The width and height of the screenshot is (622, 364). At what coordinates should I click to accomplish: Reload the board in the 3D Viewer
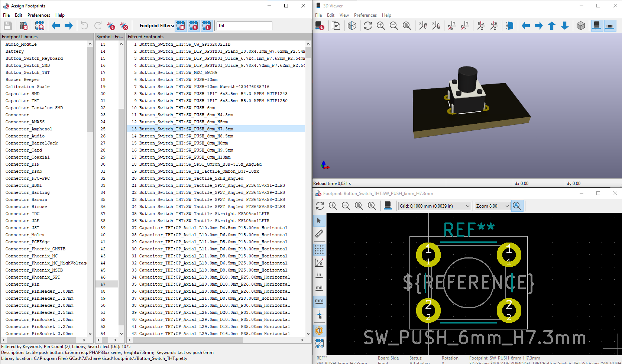[x=368, y=26]
